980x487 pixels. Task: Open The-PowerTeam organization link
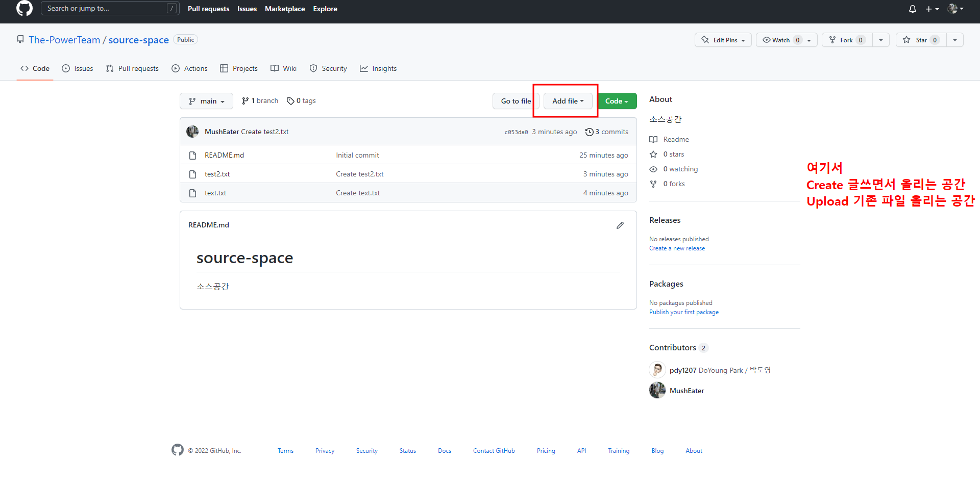[x=64, y=40]
